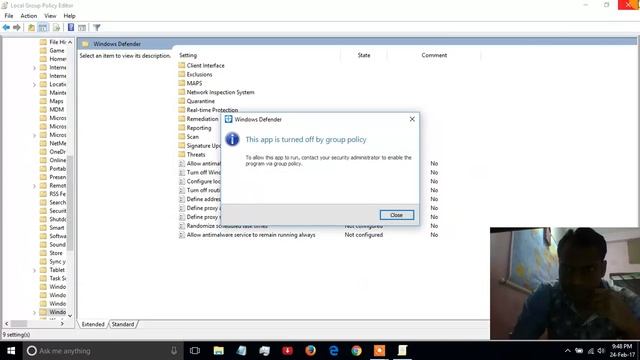Click the network icon in system tray
640x360 pixels.
pyautogui.click(x=591, y=351)
